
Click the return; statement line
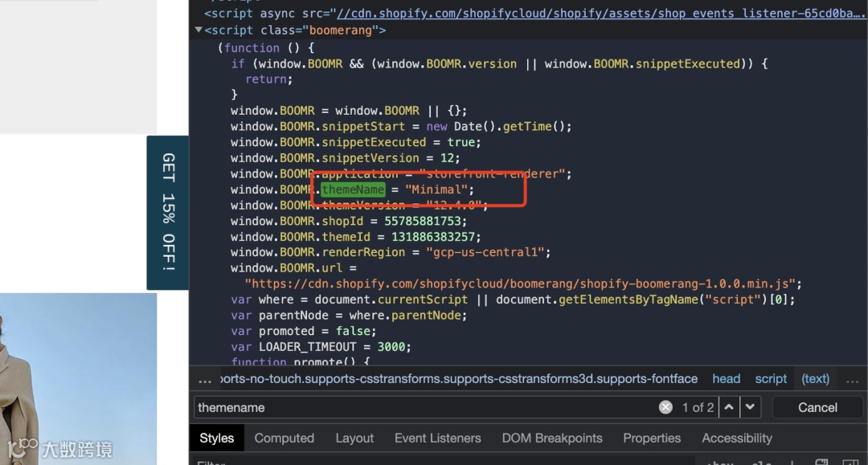(x=268, y=79)
